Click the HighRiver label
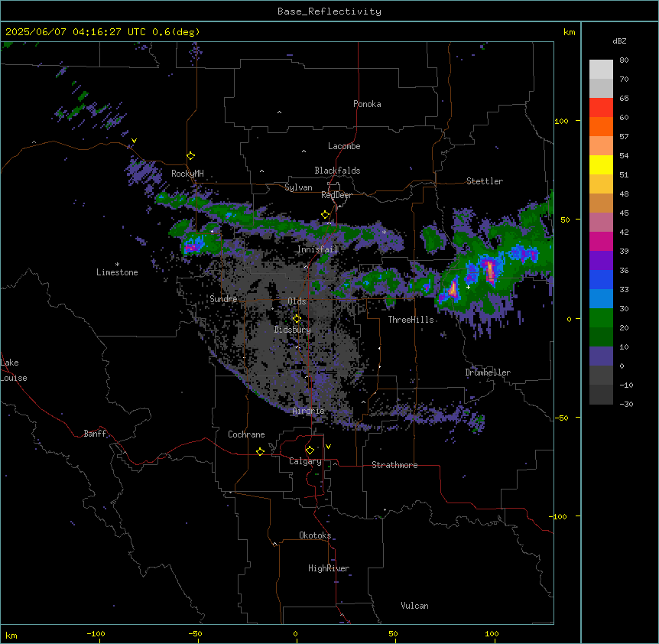 tap(329, 568)
